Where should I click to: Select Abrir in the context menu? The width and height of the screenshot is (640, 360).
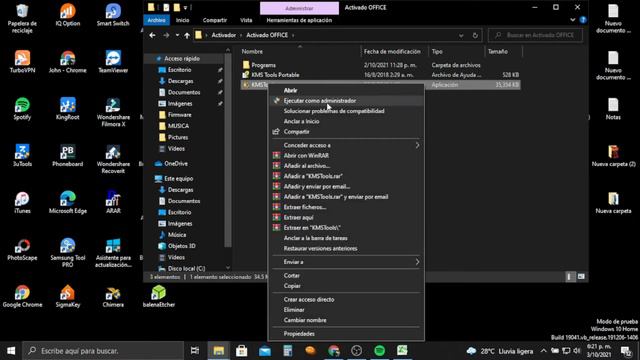(346, 90)
